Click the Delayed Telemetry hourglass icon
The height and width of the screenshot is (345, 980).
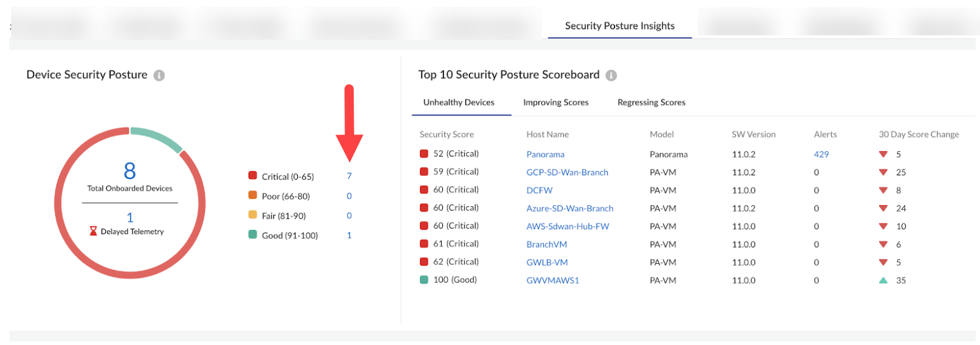click(x=94, y=231)
